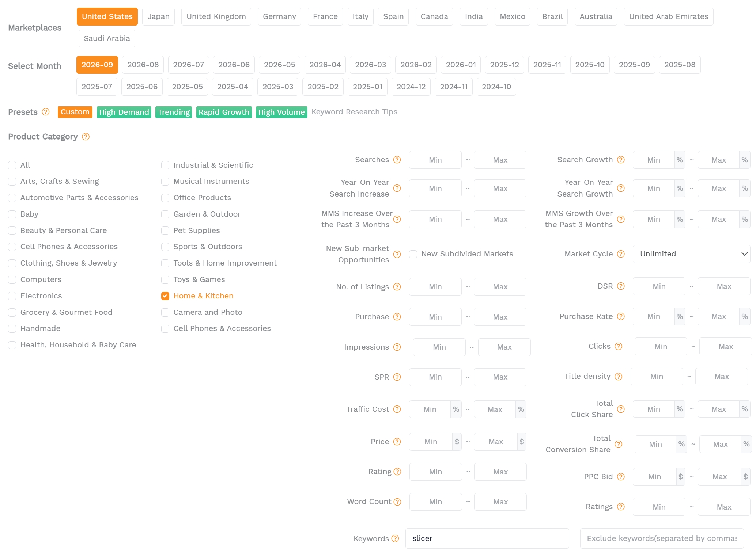Open the Market Cycle Unlimited dropdown
The image size is (756, 553).
(691, 254)
